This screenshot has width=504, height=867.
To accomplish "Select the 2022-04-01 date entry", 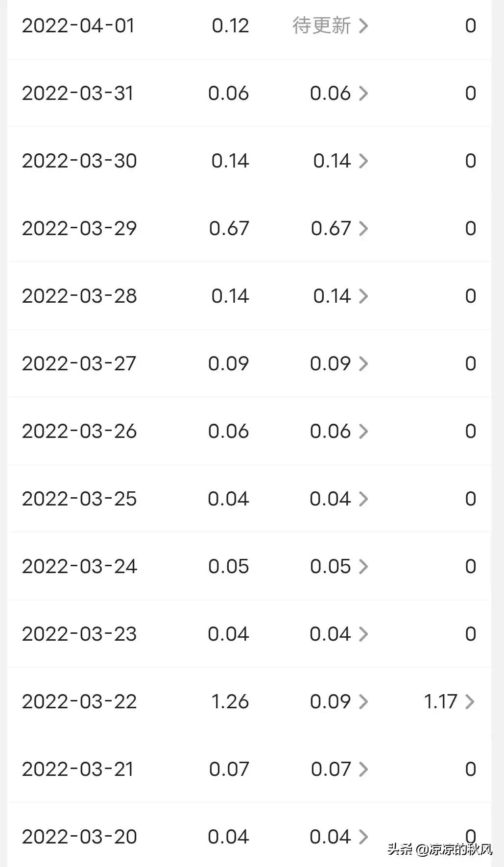I will tap(78, 26).
